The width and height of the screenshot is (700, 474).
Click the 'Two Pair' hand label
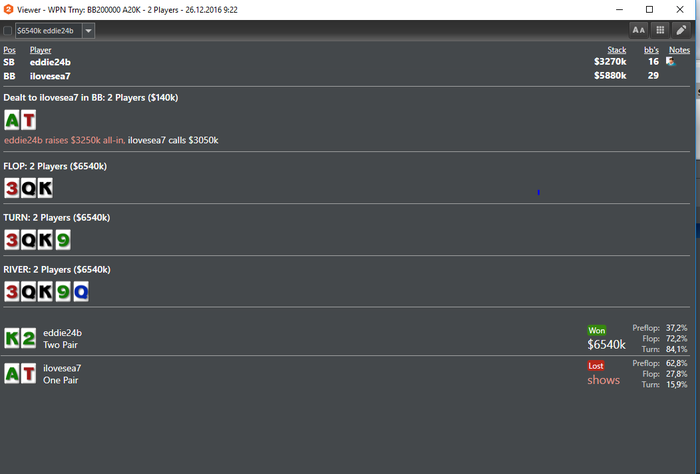coord(60,345)
